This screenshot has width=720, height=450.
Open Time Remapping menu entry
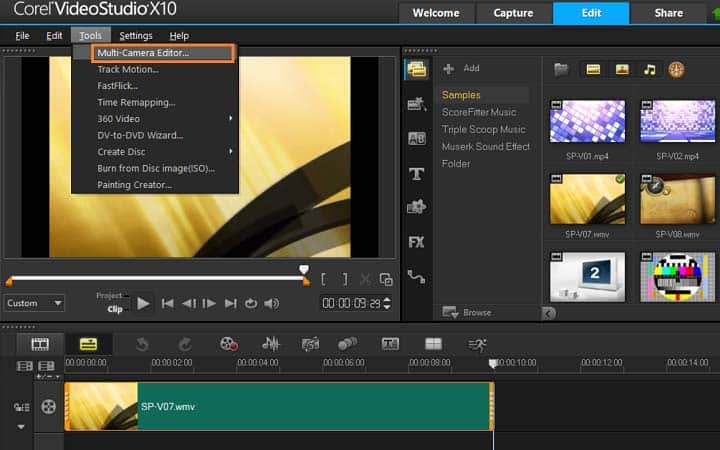coord(136,102)
